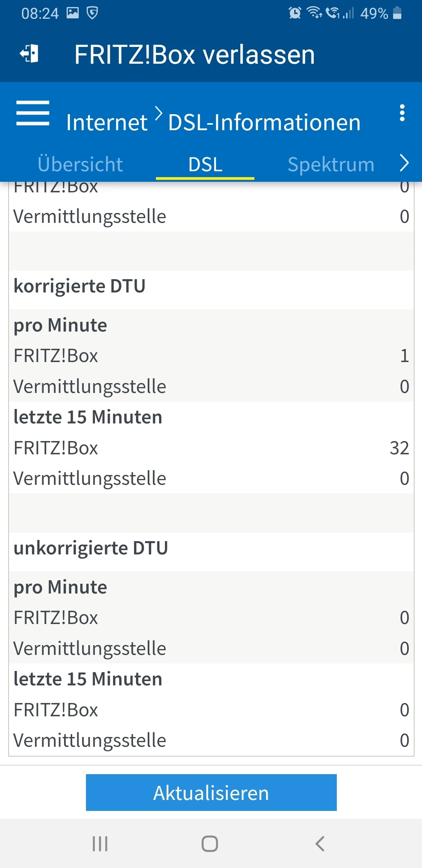The image size is (422, 868).
Task: Expand breadcrumb chevron after Internet
Action: (158, 114)
